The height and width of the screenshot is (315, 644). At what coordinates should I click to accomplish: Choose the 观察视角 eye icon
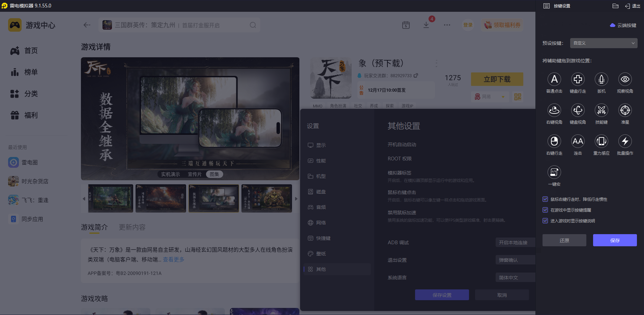click(625, 80)
